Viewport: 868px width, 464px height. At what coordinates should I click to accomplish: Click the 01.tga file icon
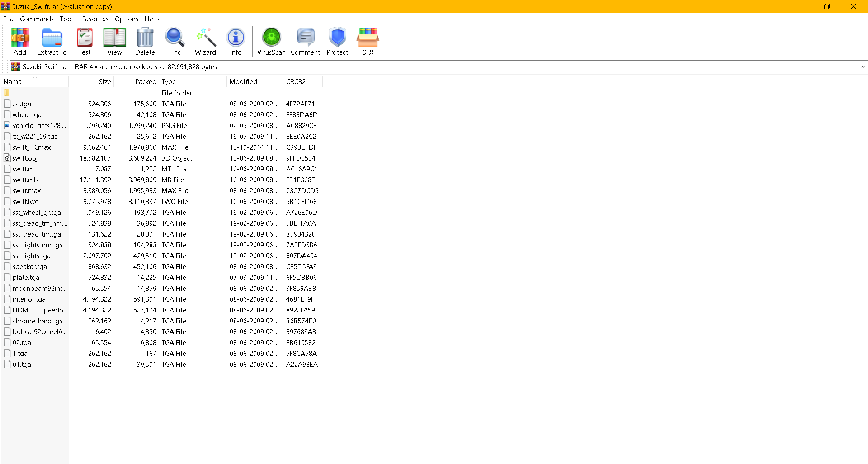[x=7, y=364]
